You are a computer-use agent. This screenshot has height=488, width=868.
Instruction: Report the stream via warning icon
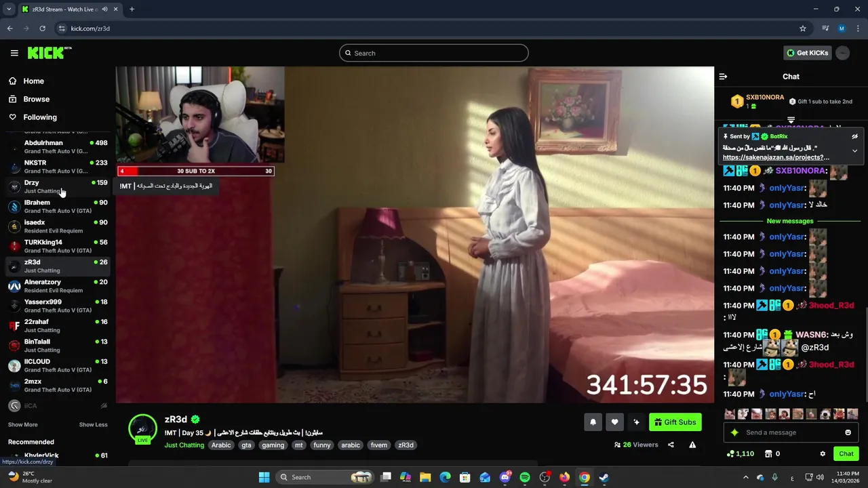[692, 445]
